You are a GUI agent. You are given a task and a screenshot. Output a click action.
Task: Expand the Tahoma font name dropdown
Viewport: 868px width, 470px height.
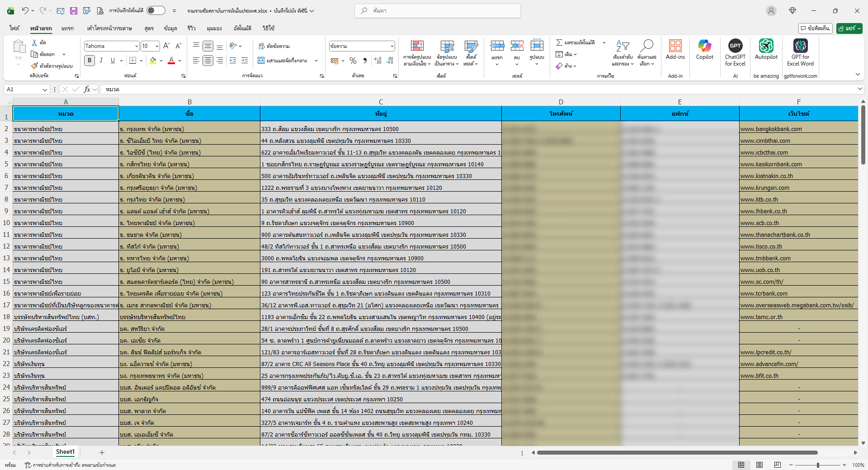tap(137, 46)
